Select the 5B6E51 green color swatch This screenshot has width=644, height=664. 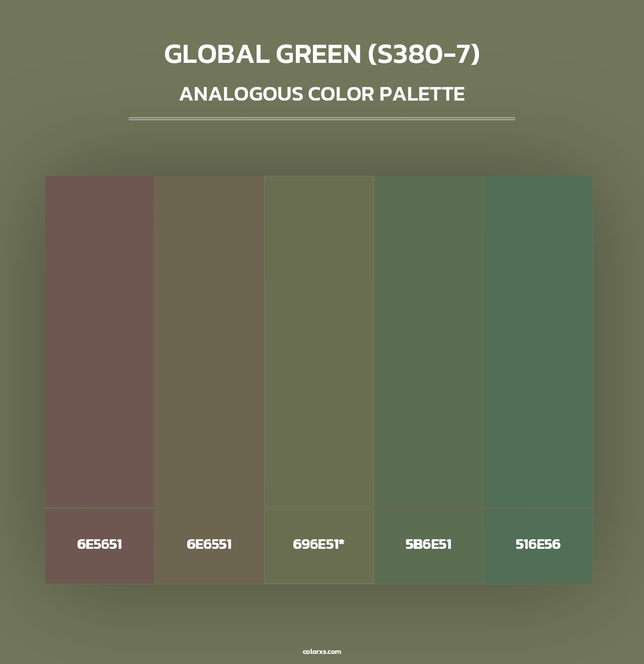429,342
